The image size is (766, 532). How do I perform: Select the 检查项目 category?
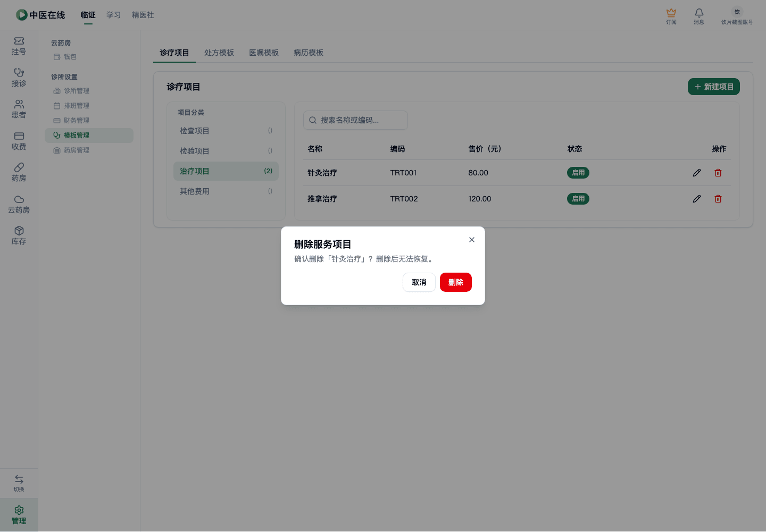226,131
